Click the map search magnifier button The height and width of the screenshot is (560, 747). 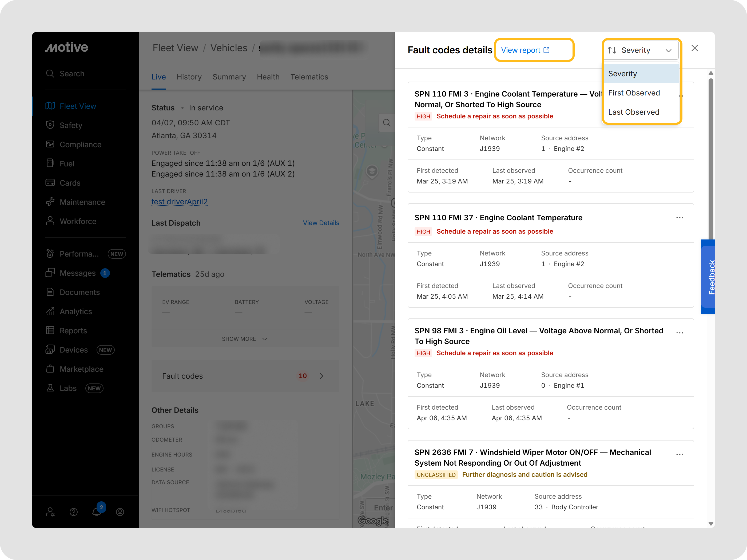387,122
